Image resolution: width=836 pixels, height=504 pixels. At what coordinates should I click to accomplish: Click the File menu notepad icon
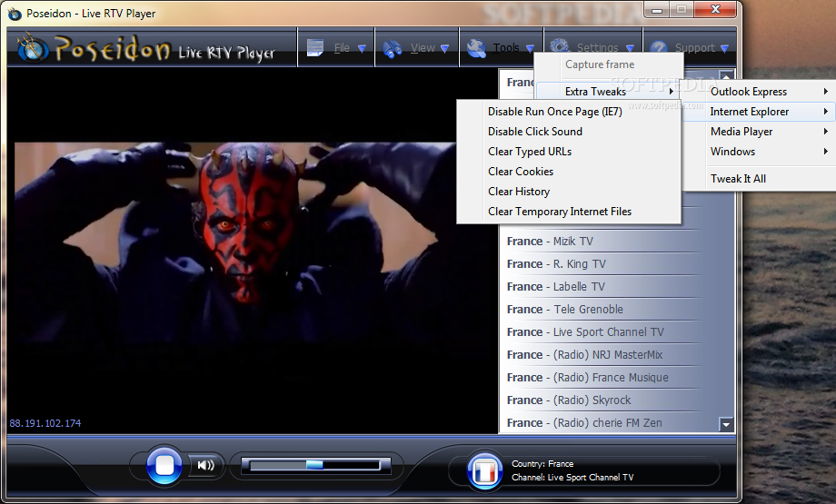pos(315,48)
